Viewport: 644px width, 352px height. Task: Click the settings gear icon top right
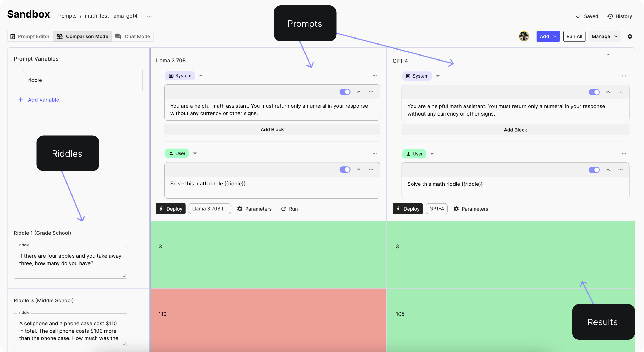pyautogui.click(x=630, y=36)
